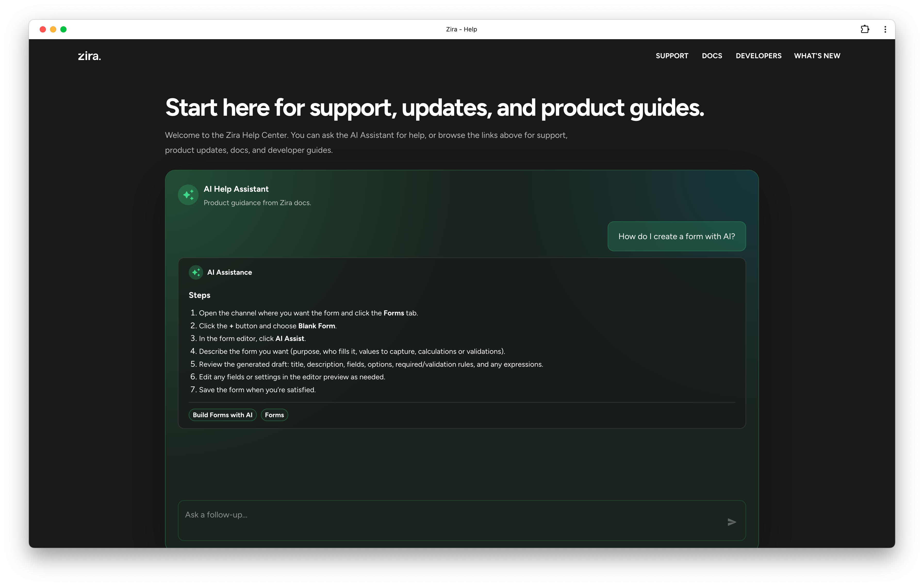The width and height of the screenshot is (924, 586).
Task: Open the three-dot browser menu
Action: 885,29
